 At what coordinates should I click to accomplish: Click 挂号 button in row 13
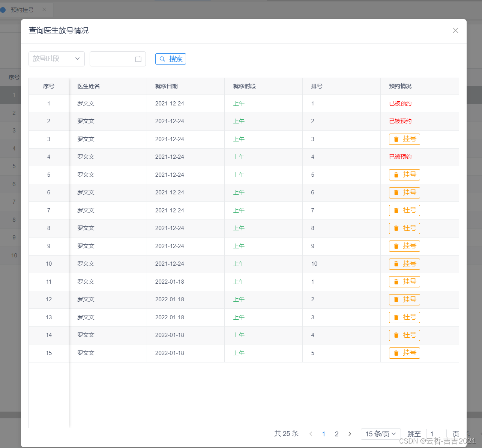tap(404, 317)
